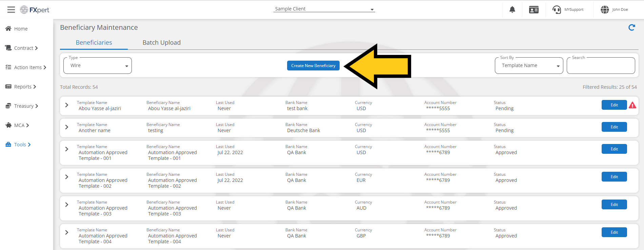
Task: Click the Action Items checklist icon
Action: click(8, 67)
